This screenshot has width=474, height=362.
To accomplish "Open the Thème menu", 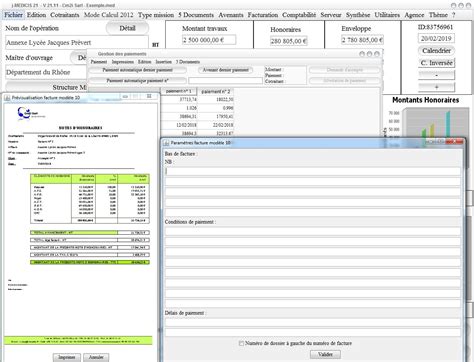I will [x=438, y=15].
